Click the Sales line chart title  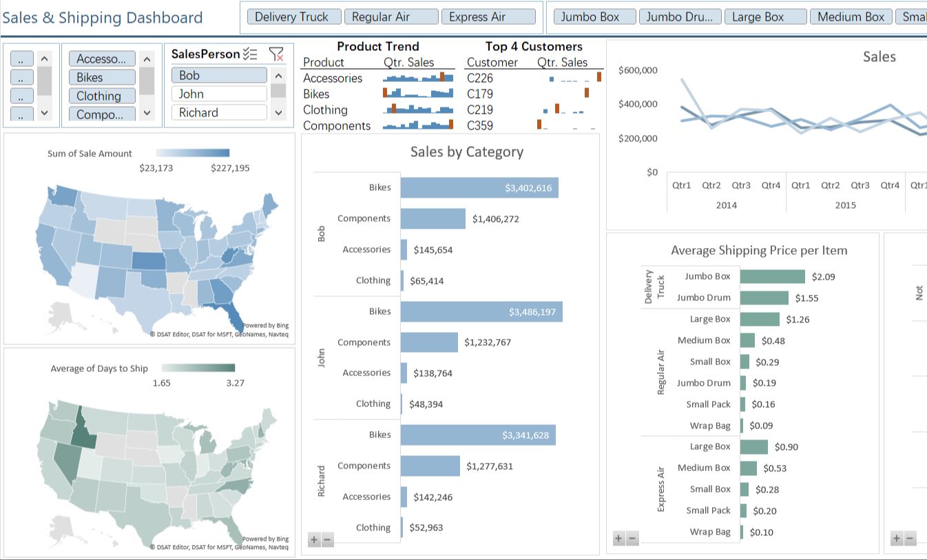tap(879, 56)
